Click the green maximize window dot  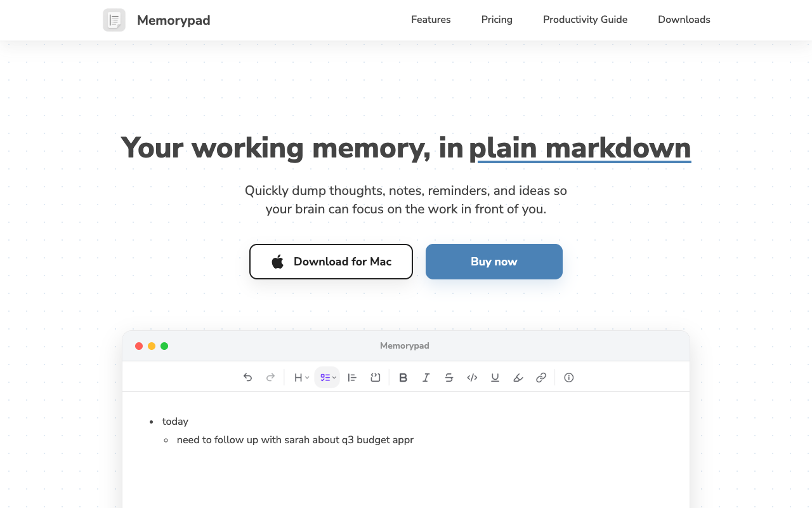point(164,346)
